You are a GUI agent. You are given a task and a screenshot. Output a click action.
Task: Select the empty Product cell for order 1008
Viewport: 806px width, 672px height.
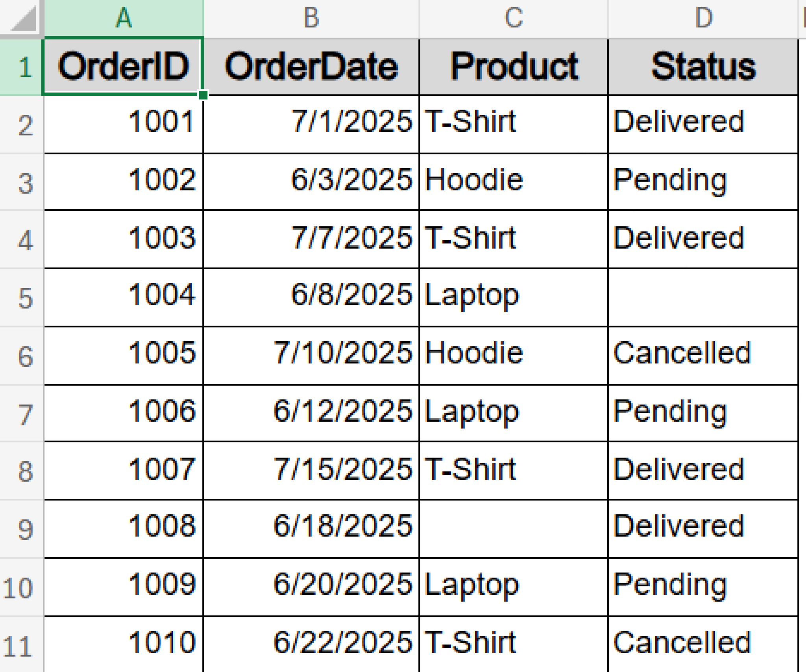[514, 528]
